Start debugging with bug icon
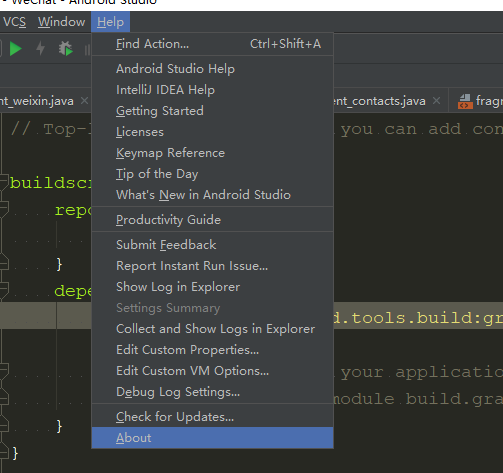 point(66,49)
